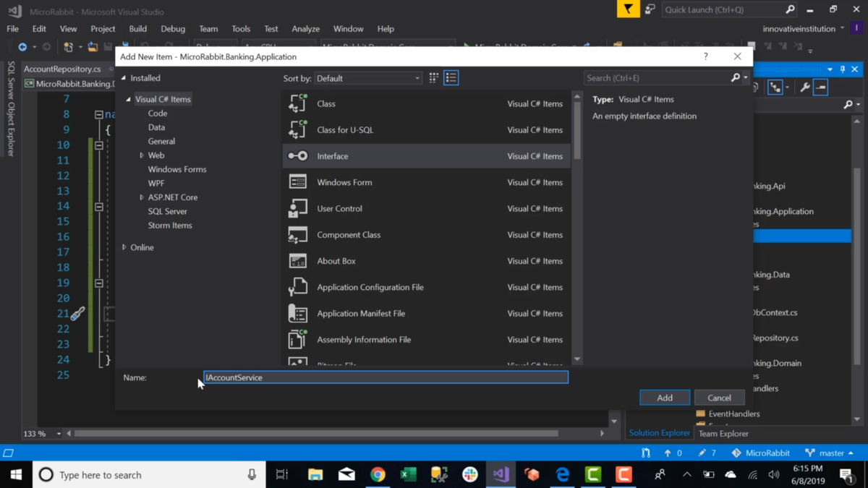Click the send feedback icon
The width and height of the screenshot is (868, 488).
click(650, 9)
